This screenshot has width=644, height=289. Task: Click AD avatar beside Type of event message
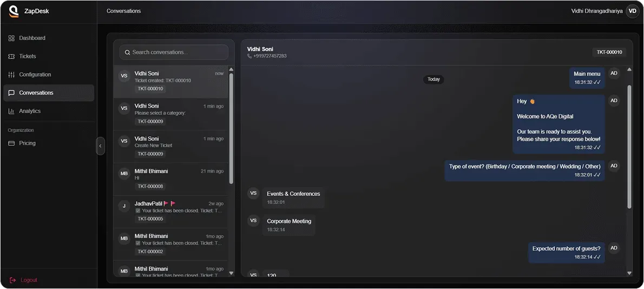[614, 166]
